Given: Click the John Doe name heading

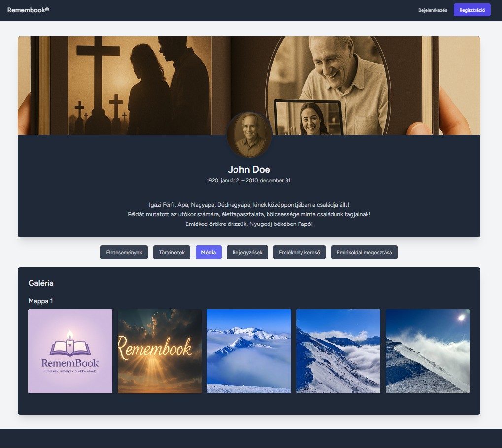Looking at the screenshot, I should [x=249, y=169].
